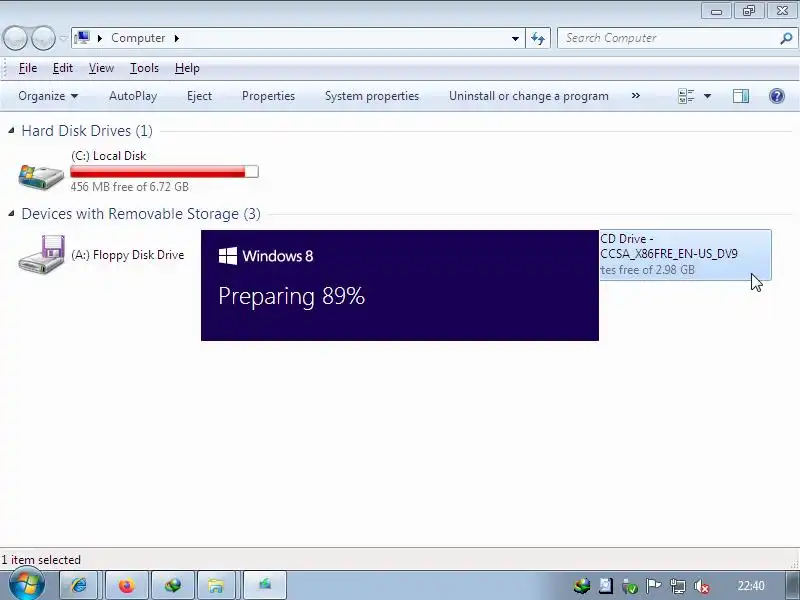Image resolution: width=800 pixels, height=600 pixels.
Task: Click the globe tray icon
Action: (x=582, y=586)
